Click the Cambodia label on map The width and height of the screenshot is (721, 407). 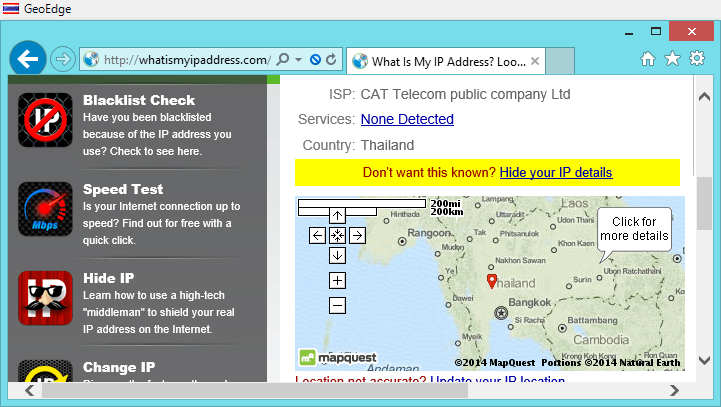click(x=601, y=340)
